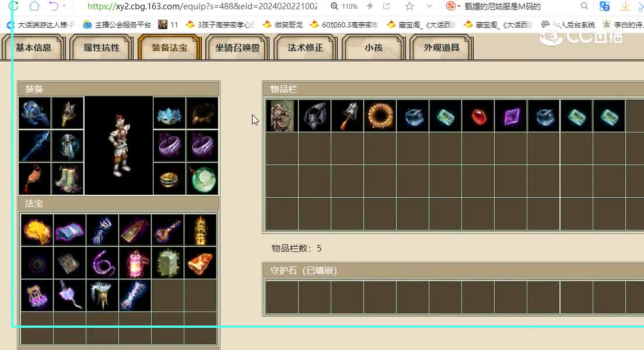The width and height of the screenshot is (644, 350).
Task: Click the pink glowing lantern treasure icon
Action: pyautogui.click(x=135, y=263)
